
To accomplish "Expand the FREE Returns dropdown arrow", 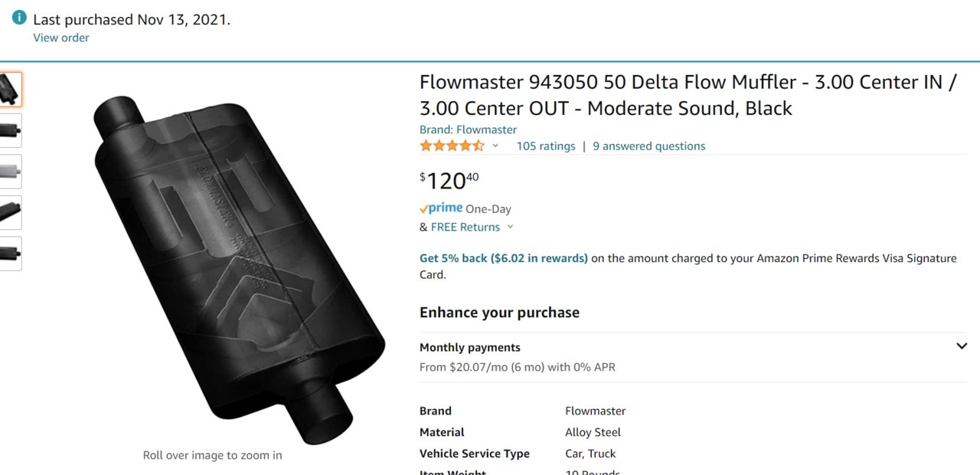I will pyautogui.click(x=511, y=227).
